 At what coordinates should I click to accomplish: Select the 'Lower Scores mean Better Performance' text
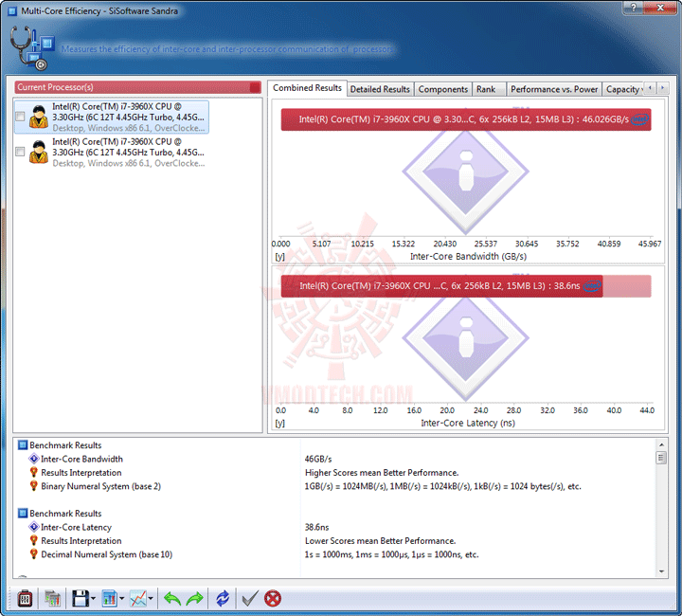click(x=380, y=541)
